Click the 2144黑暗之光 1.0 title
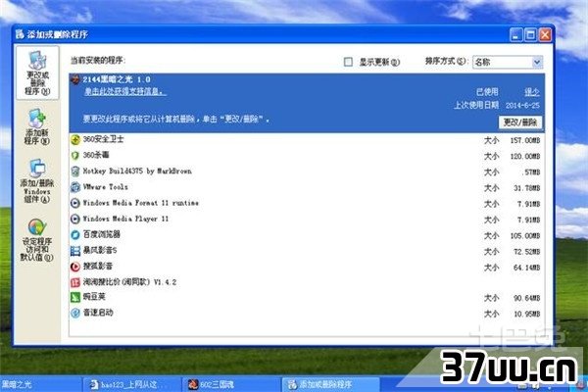 point(117,79)
